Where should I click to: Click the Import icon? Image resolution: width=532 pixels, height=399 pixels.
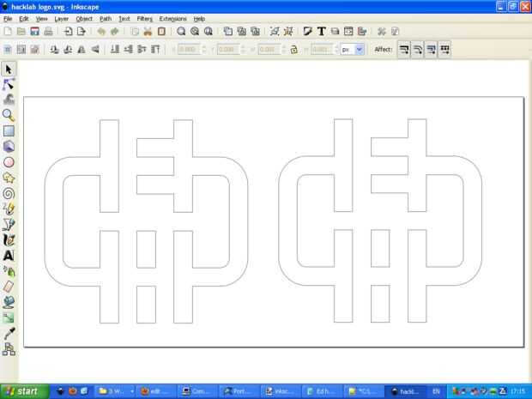(68, 32)
